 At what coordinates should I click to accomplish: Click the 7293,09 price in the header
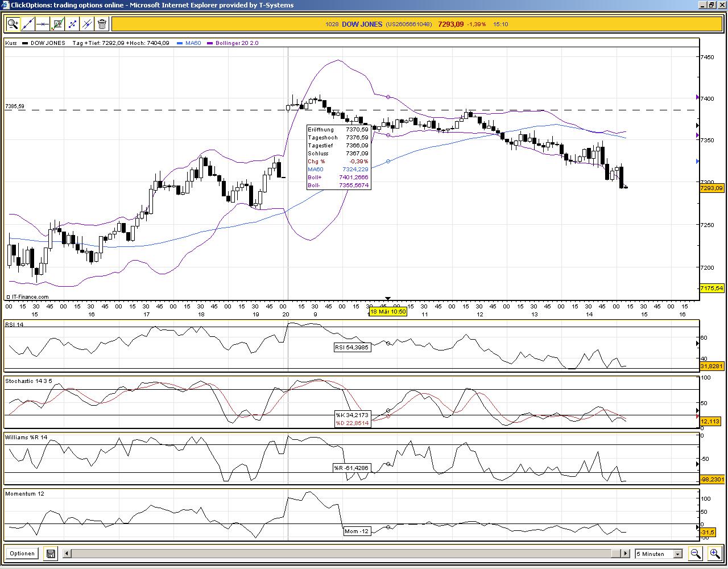click(x=451, y=24)
